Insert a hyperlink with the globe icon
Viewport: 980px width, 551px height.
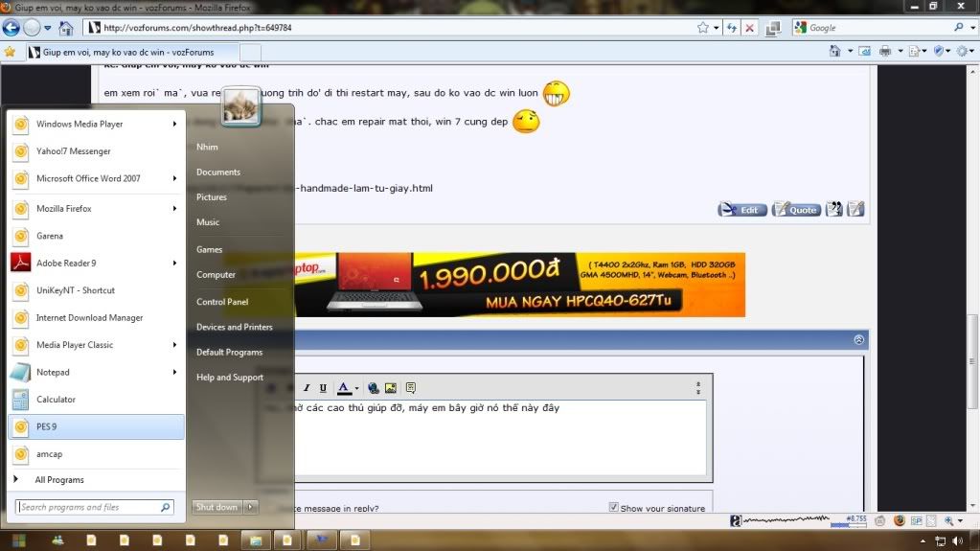[x=373, y=388]
